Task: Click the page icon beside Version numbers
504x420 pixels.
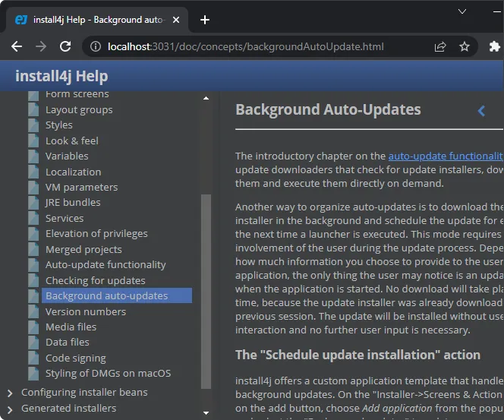Action: point(33,312)
